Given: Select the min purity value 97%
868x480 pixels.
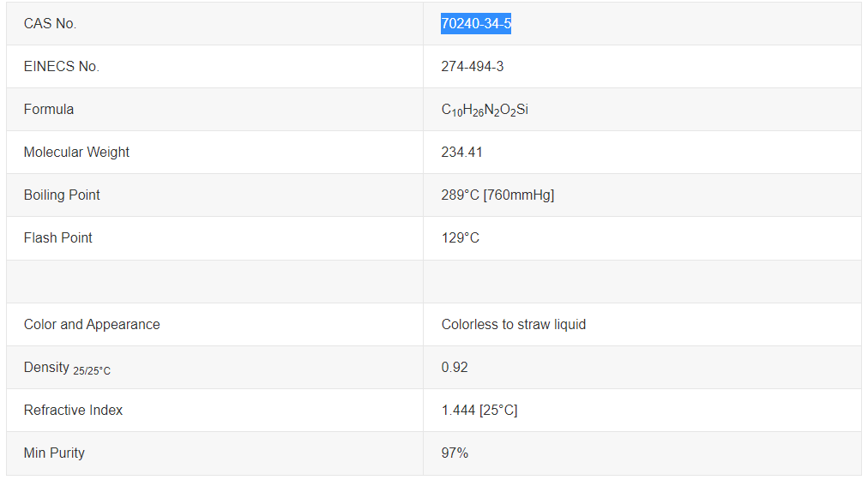Looking at the screenshot, I should tap(455, 453).
